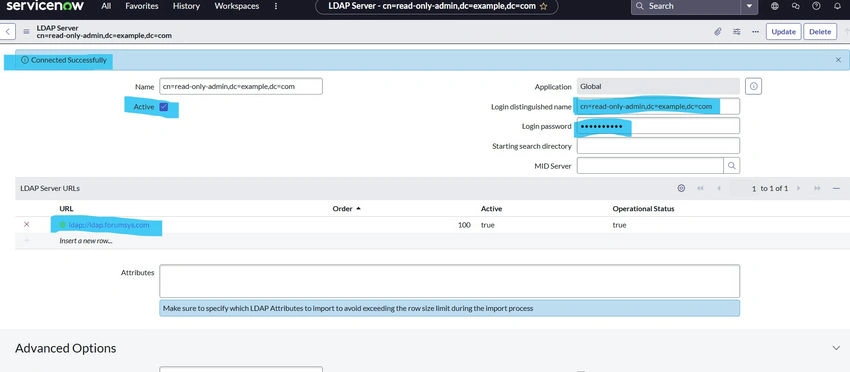The height and width of the screenshot is (372, 850).
Task: Click the order value 100 cell
Action: click(x=464, y=225)
